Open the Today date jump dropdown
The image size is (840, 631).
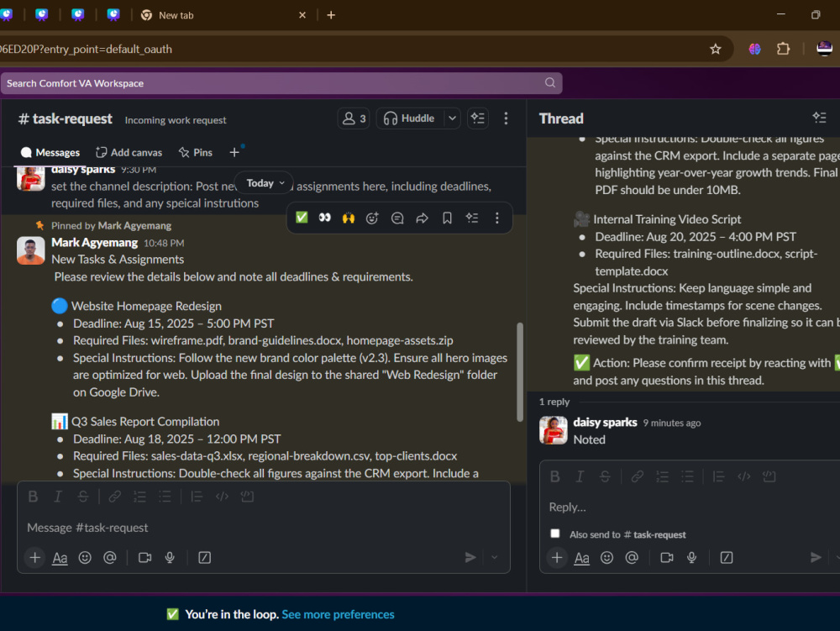tap(264, 183)
